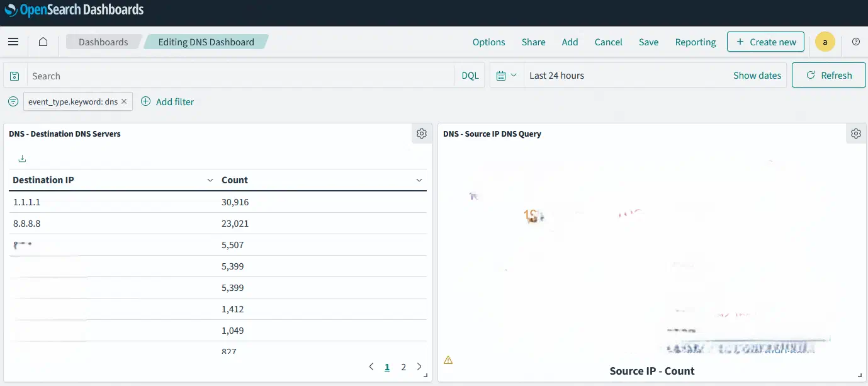Open the hamburger navigation menu
868x386 pixels.
pos(13,42)
